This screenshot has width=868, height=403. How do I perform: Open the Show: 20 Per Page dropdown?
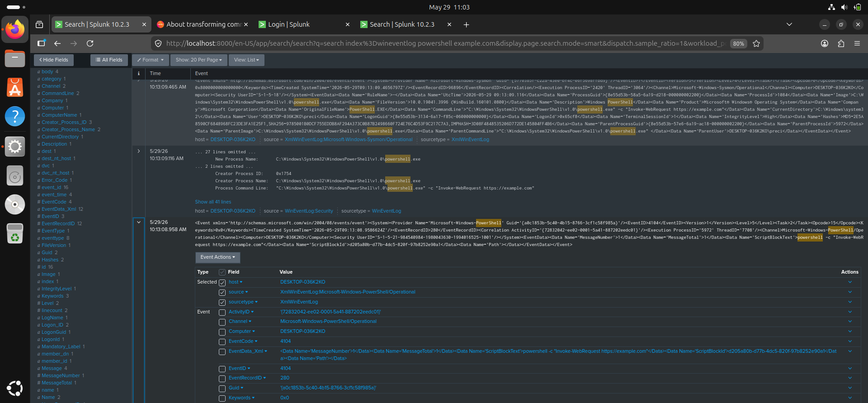coord(199,60)
